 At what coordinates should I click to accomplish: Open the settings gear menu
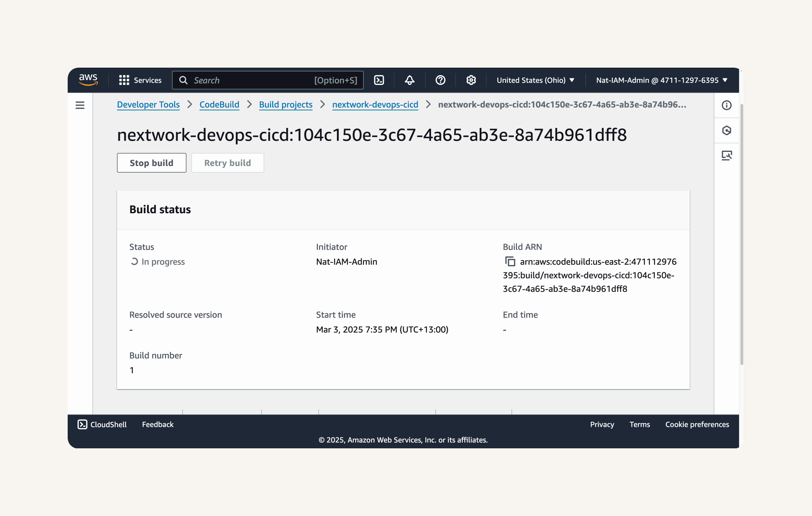pos(471,80)
